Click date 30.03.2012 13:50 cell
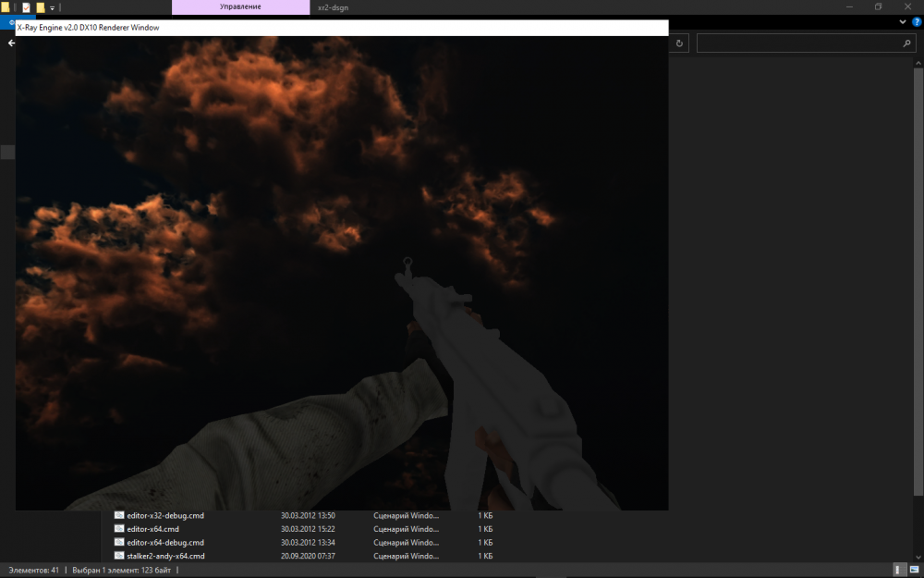 308,515
